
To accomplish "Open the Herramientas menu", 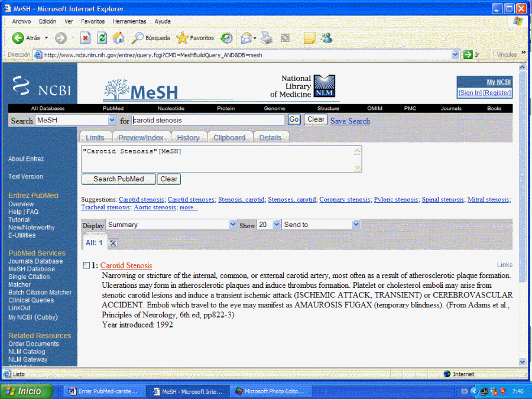I will (129, 21).
